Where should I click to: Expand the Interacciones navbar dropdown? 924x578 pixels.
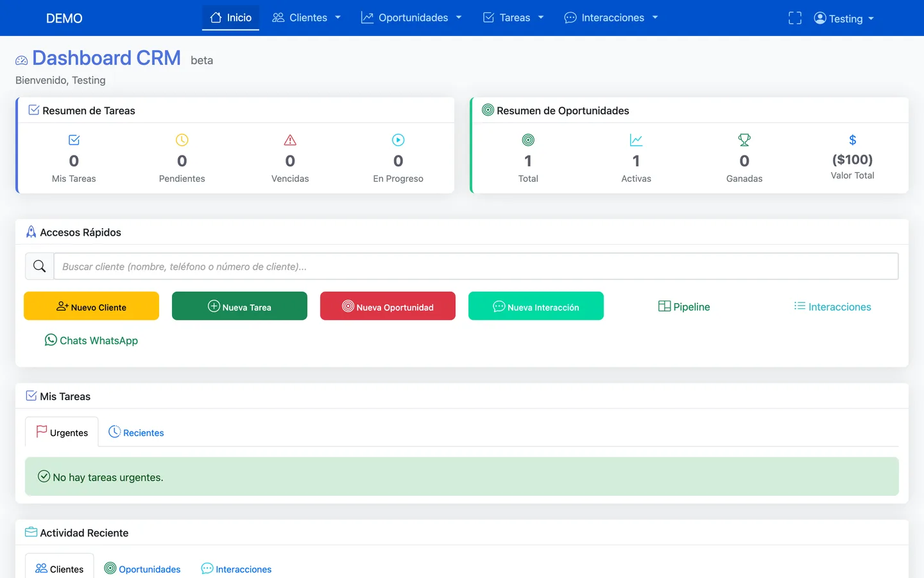coord(611,18)
